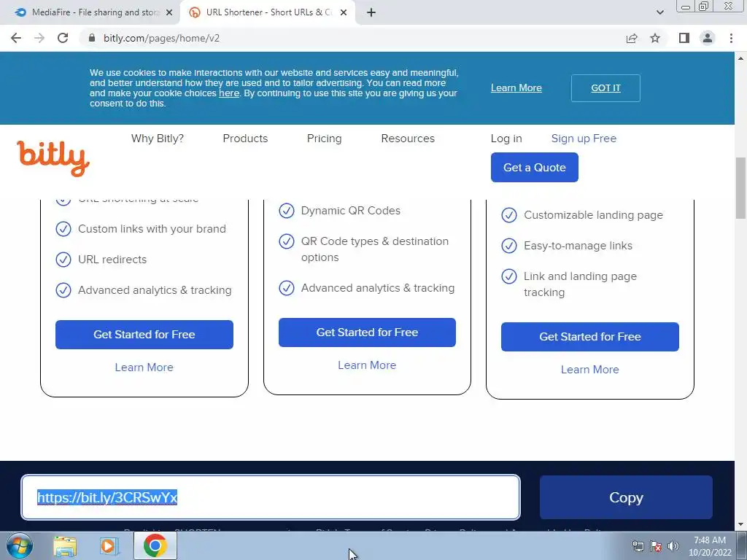Click checkmark beside QR Code types & destination

pyautogui.click(x=286, y=241)
